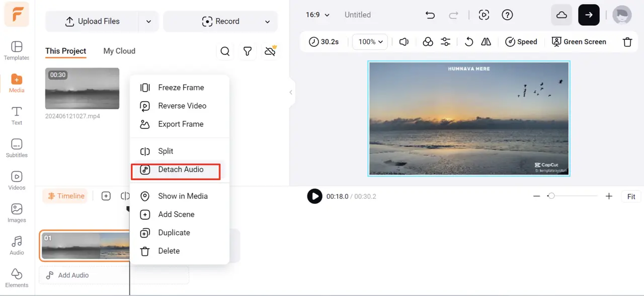
Task: Click the flip horizontal icon in toolbar
Action: tap(486, 42)
